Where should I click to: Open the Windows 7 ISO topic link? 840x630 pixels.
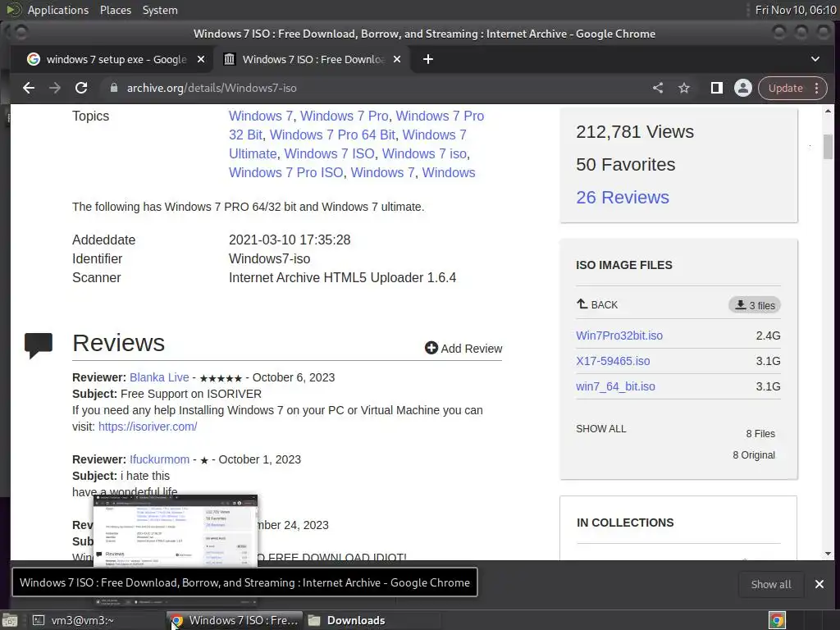pos(329,153)
